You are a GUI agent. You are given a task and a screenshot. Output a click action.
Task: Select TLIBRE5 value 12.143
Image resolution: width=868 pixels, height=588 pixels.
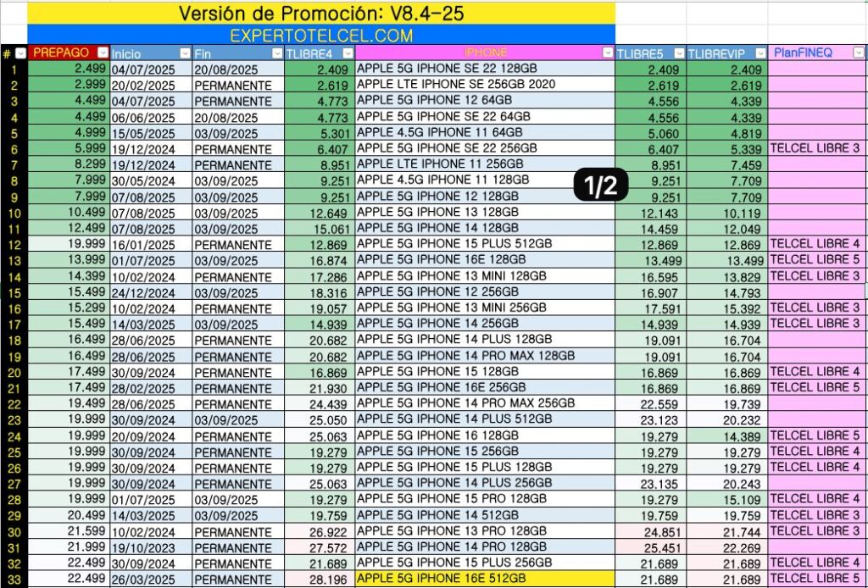pos(650,213)
